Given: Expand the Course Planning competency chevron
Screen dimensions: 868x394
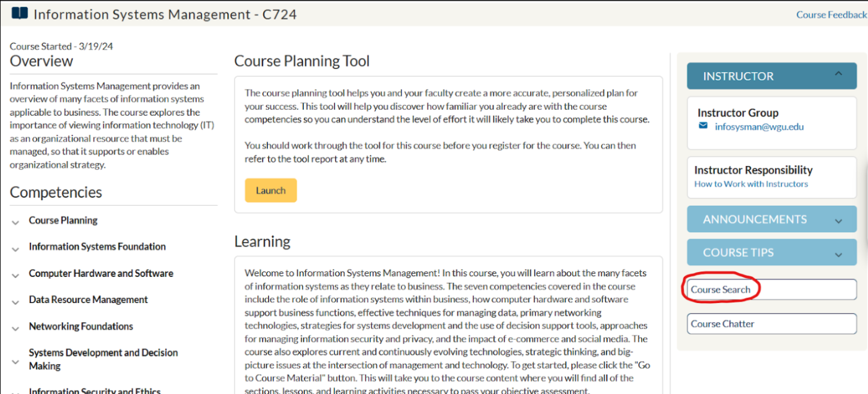Looking at the screenshot, I should click(15, 222).
